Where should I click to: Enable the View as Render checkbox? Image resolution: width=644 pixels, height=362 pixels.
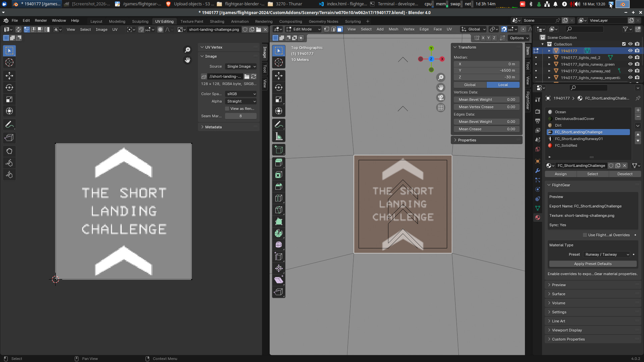228,109
